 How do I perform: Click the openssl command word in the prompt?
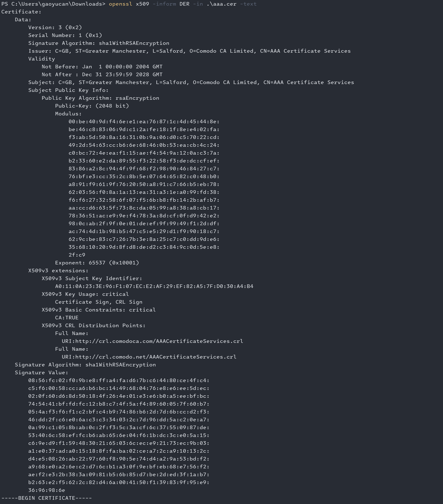click(x=121, y=4)
